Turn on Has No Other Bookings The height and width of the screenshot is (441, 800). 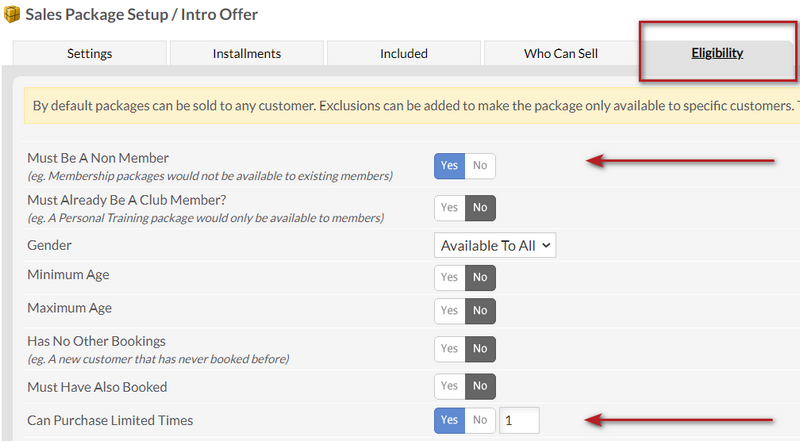pyautogui.click(x=449, y=349)
